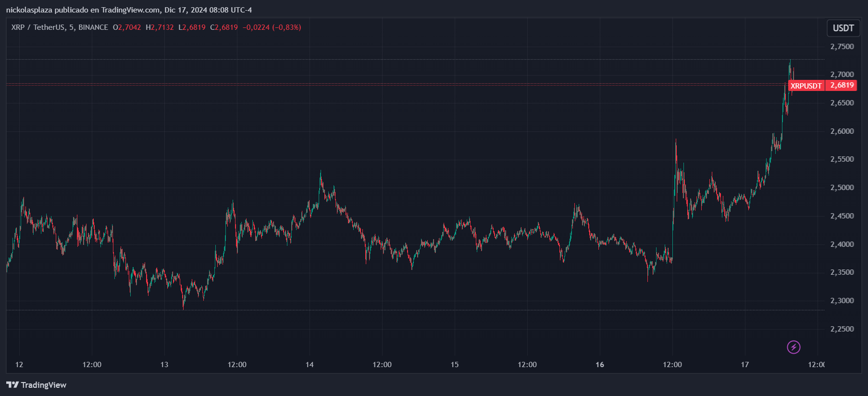Screen dimensions: 868x396
Task: Click the nickolasplaza publication header text
Action: point(129,10)
